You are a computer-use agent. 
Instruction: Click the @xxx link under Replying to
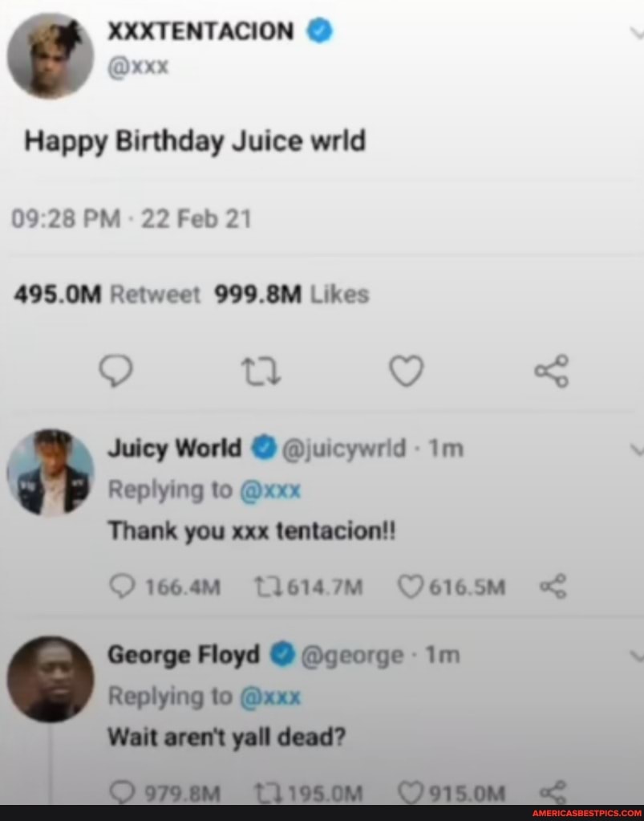coord(272,490)
